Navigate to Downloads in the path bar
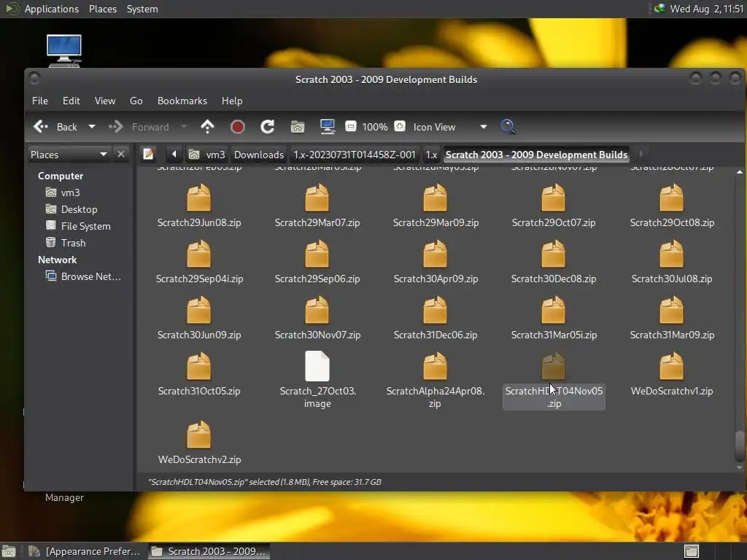Image resolution: width=747 pixels, height=560 pixels. 258,155
